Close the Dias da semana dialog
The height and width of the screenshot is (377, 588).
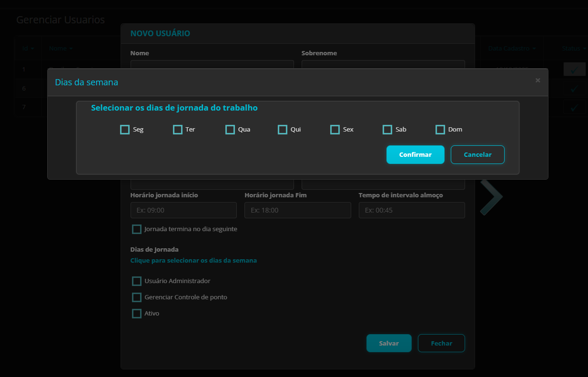click(x=537, y=81)
